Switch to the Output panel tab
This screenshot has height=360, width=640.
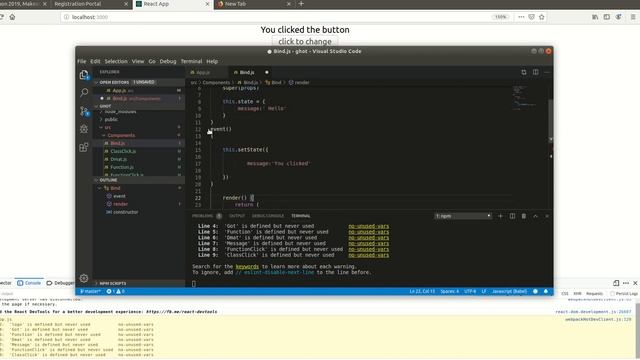[237, 216]
